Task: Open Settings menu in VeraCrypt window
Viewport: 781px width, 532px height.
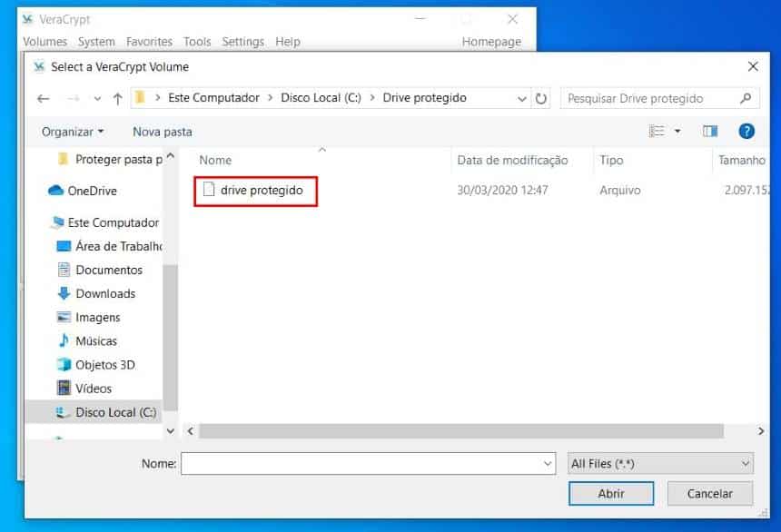Action: tap(243, 42)
